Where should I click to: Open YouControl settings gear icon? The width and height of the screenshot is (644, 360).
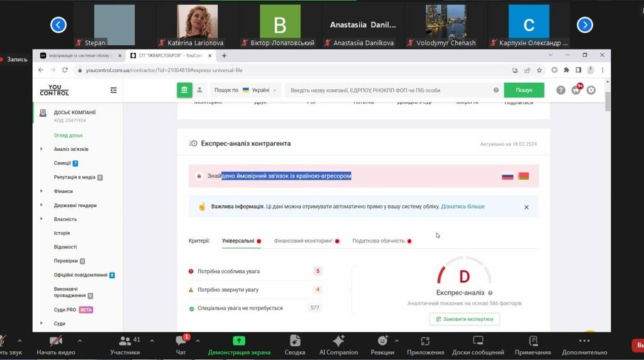coord(591,90)
